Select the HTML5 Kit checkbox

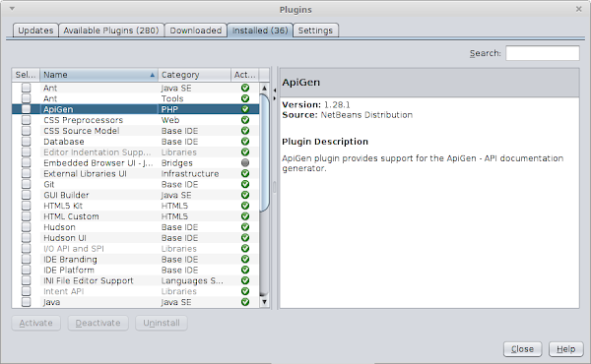(x=26, y=206)
